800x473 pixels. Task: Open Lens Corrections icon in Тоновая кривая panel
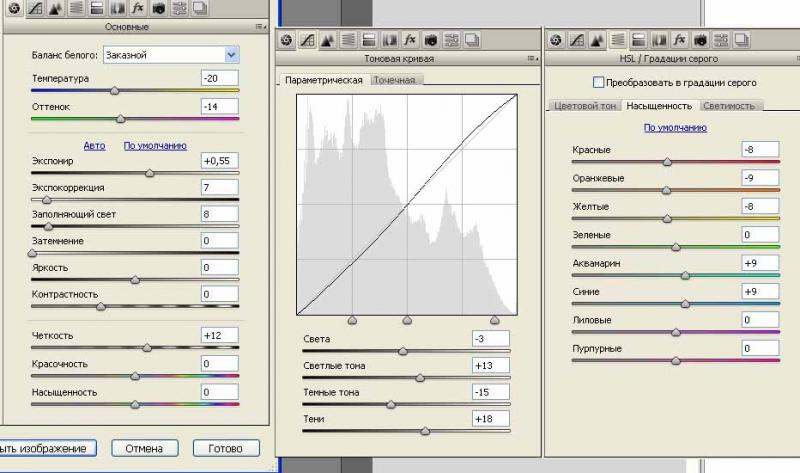[390, 40]
